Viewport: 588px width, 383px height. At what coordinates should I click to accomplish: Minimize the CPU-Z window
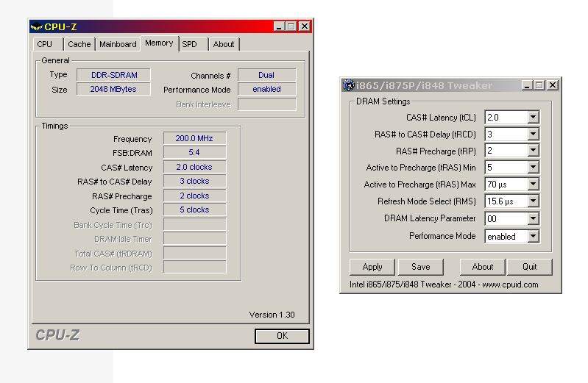click(x=279, y=26)
